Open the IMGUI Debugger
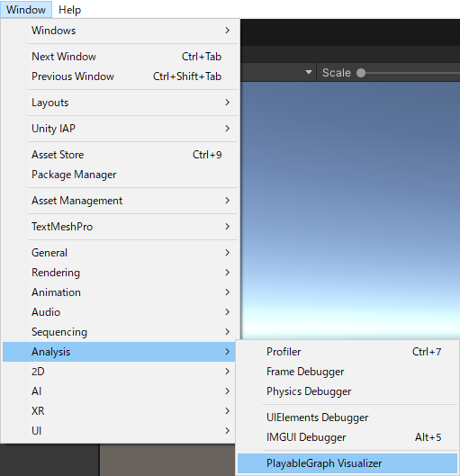460x476 pixels. coord(347,437)
